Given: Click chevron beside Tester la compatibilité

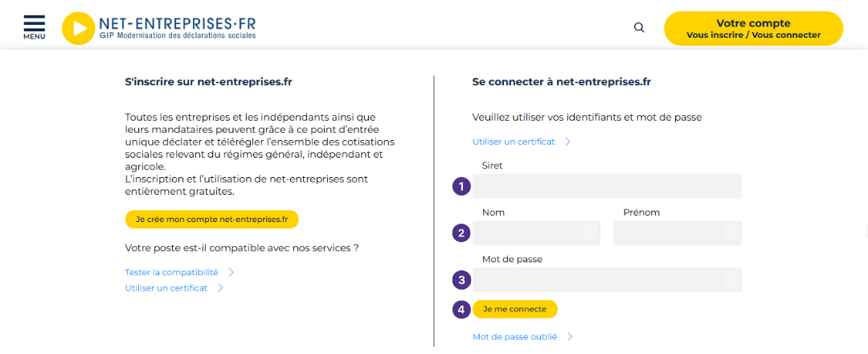Looking at the screenshot, I should (231, 273).
